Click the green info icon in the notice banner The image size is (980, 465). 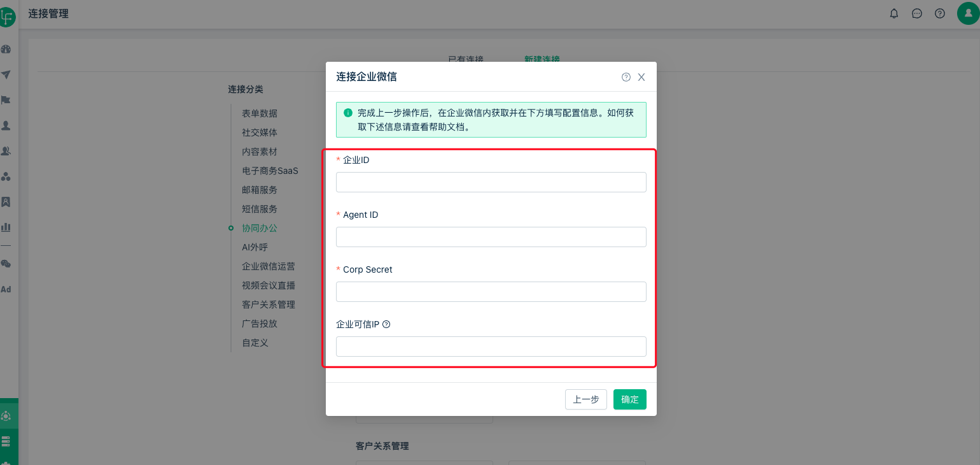coord(348,113)
